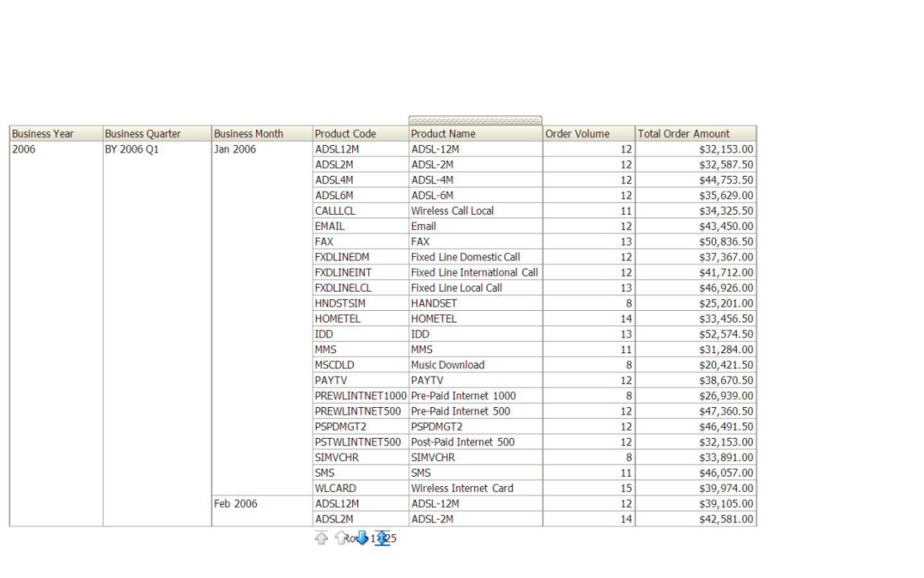Select product code ADSL6M
Viewport: 924px width, 578px height.
click(334, 195)
